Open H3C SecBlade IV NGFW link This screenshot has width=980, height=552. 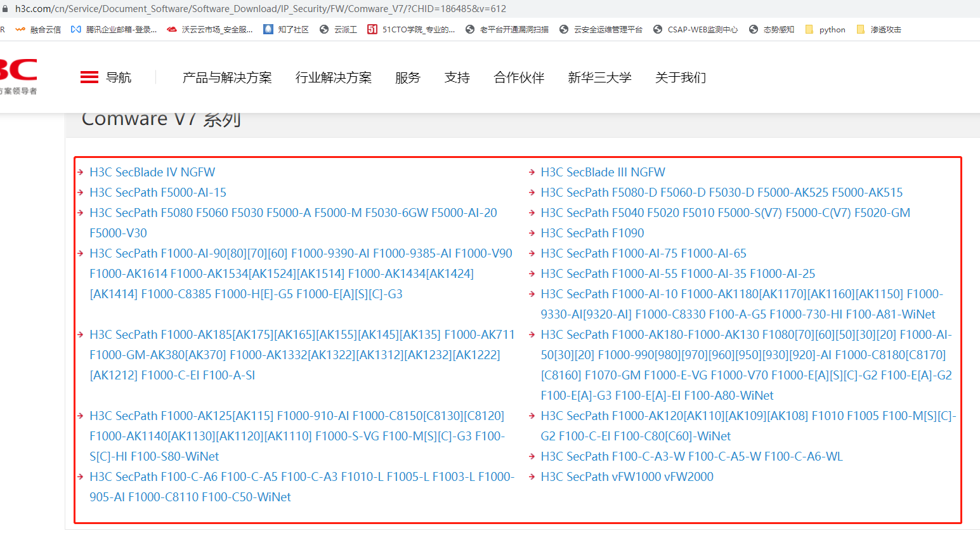152,172
